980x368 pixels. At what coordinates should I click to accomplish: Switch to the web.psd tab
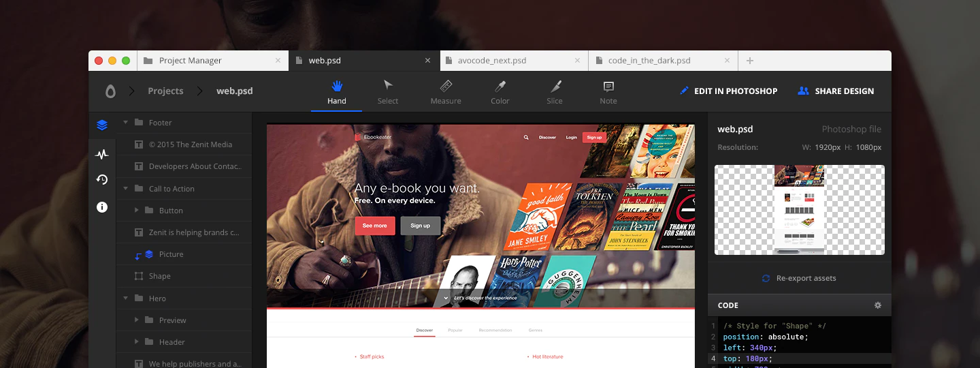(364, 61)
